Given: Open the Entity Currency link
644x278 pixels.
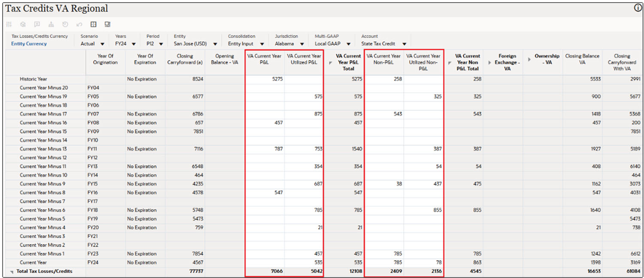Looking at the screenshot, I should (29, 44).
